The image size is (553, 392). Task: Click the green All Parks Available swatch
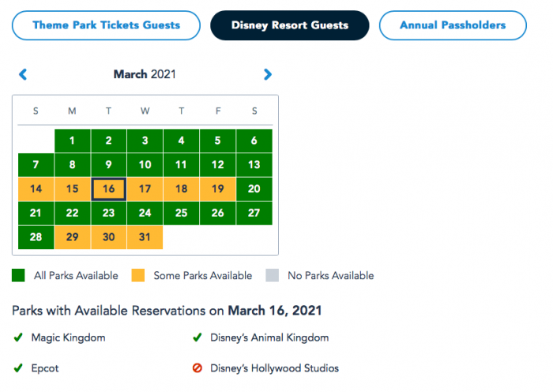point(18,276)
